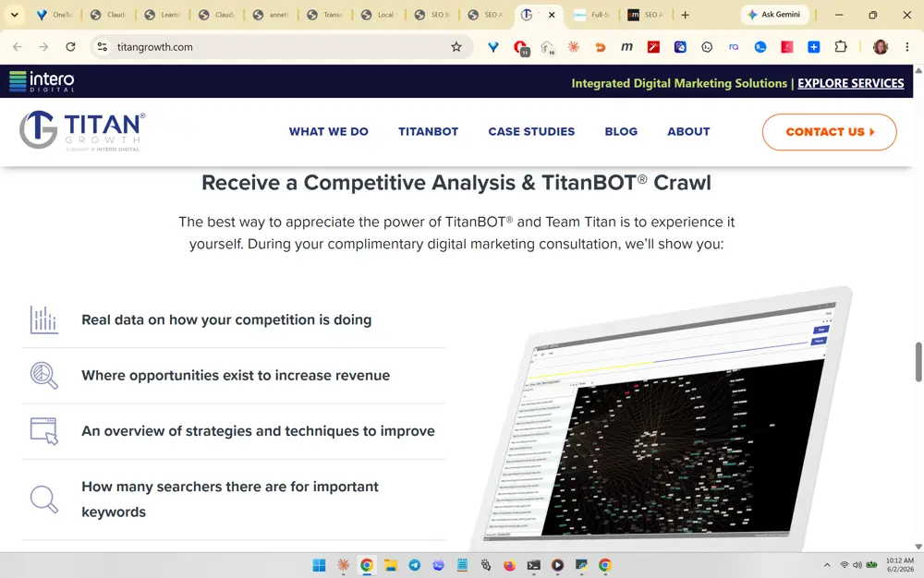The height and width of the screenshot is (578, 924).
Task: Go to CASE STUDIES in the navigation
Action: pyautogui.click(x=531, y=132)
